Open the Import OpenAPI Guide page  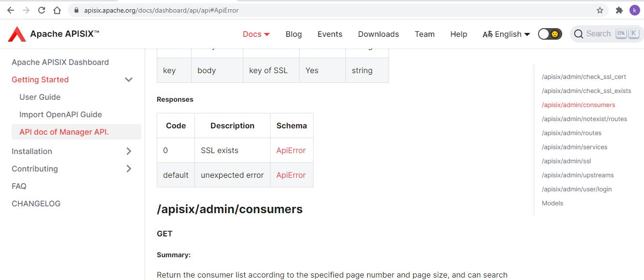pyautogui.click(x=60, y=114)
